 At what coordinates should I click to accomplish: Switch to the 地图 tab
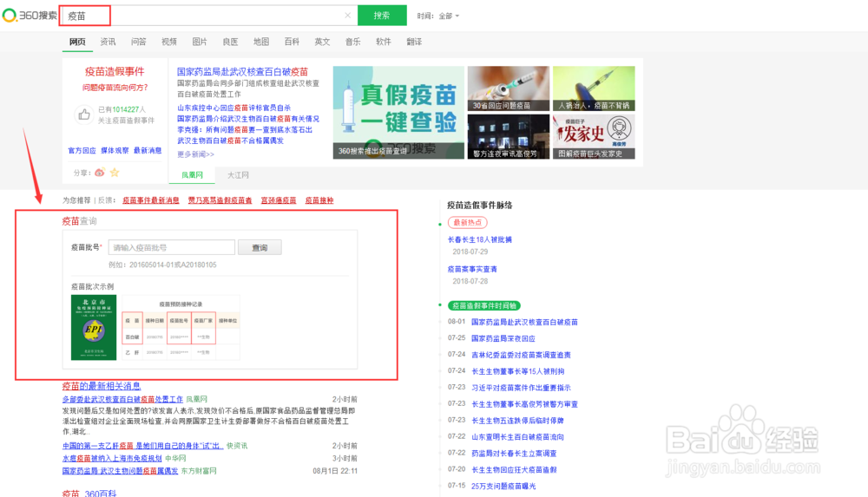[260, 42]
